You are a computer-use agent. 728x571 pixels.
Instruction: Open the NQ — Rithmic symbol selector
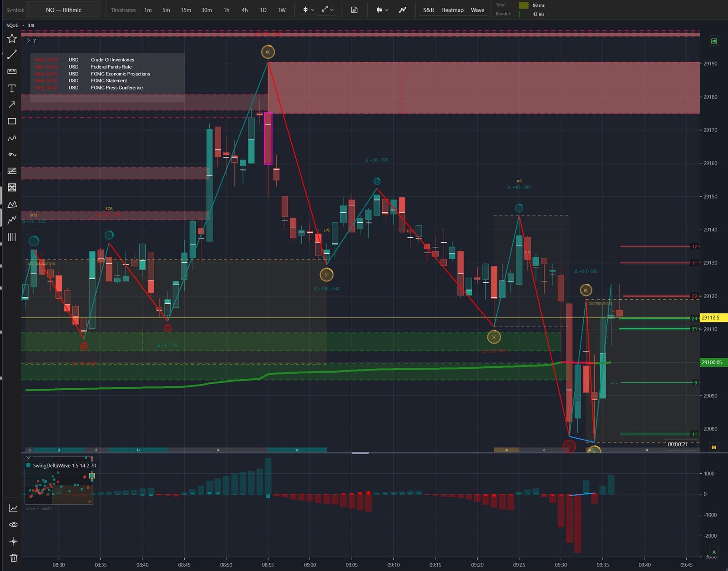[64, 10]
